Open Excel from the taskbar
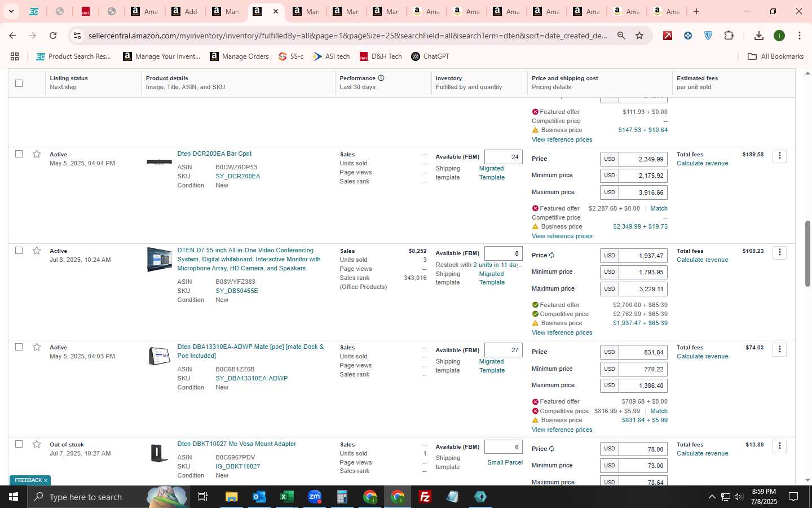 pyautogui.click(x=286, y=497)
